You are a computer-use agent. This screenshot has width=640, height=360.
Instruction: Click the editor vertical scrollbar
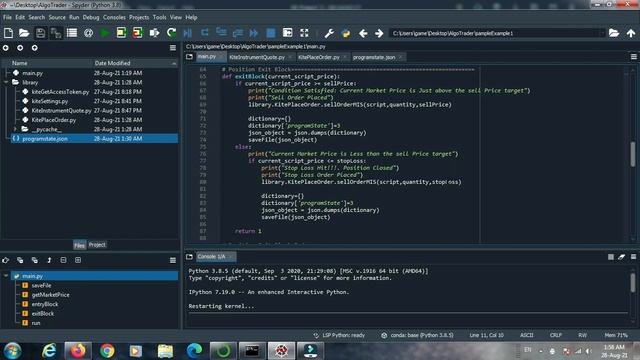click(633, 154)
